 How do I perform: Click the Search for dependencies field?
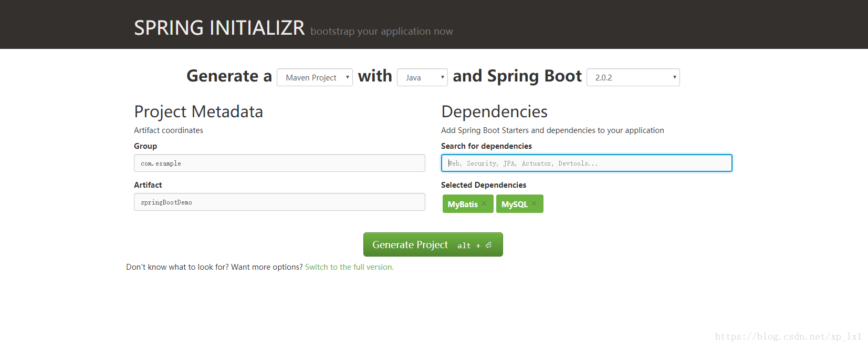587,163
